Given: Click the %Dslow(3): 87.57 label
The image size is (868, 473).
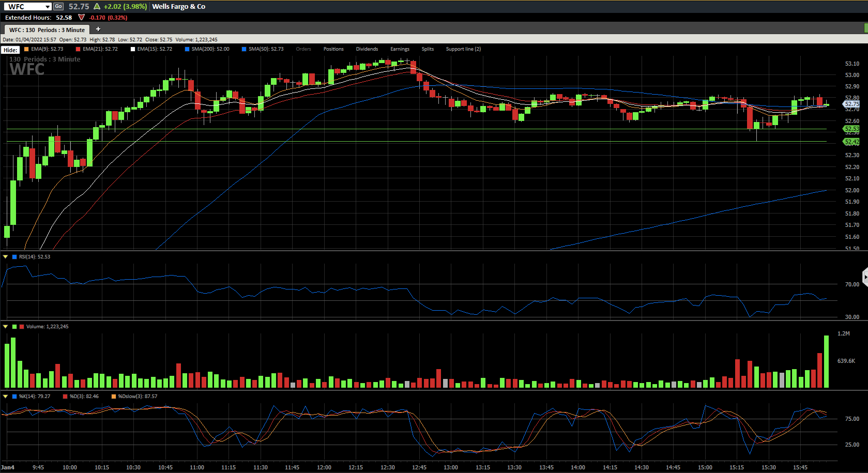Looking at the screenshot, I should (138, 396).
